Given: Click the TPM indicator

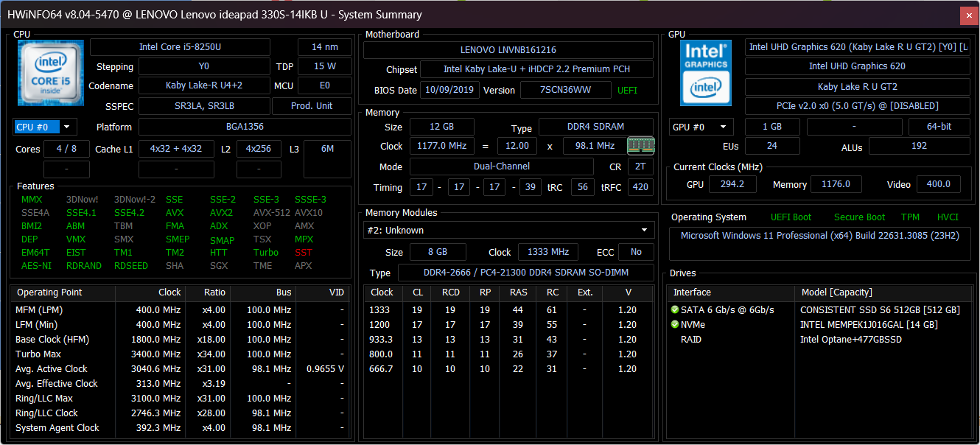Looking at the screenshot, I should point(910,217).
